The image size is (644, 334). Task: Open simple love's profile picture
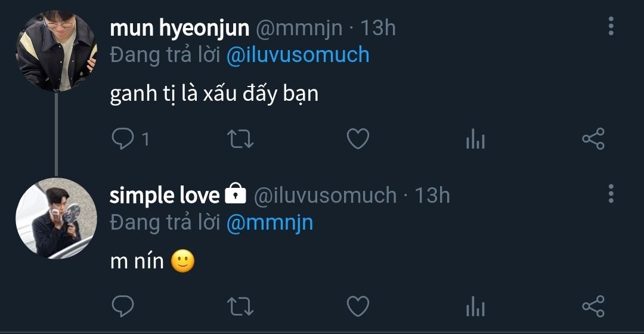pos(56,218)
